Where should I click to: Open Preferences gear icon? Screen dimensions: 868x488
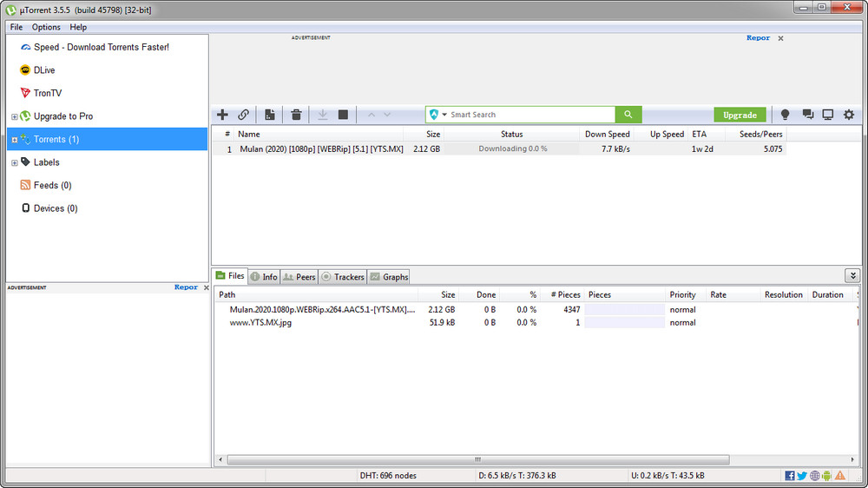pyautogui.click(x=849, y=115)
